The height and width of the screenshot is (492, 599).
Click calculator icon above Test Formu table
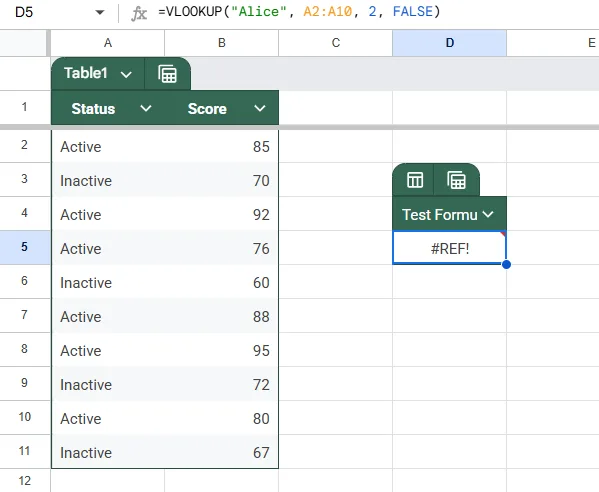pyautogui.click(x=456, y=180)
